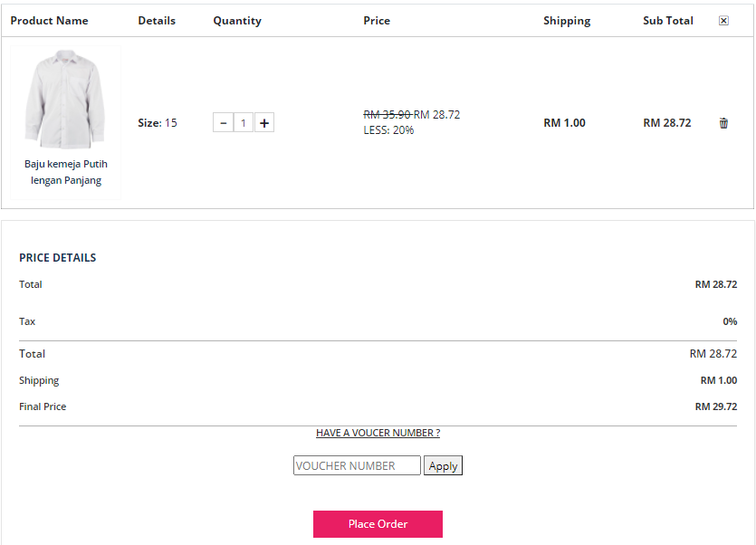Screen dimensions: 756x545
Task: Click the quantity number field
Action: coord(244,123)
